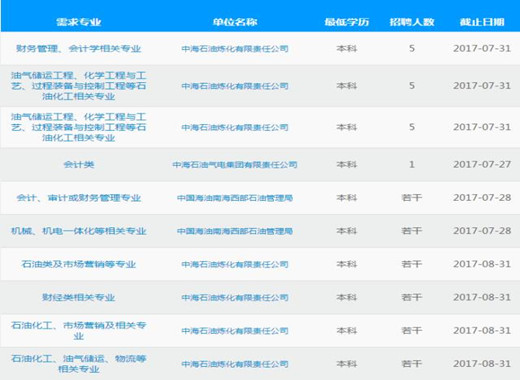Open first 油气储运工程 job posting

(79, 86)
